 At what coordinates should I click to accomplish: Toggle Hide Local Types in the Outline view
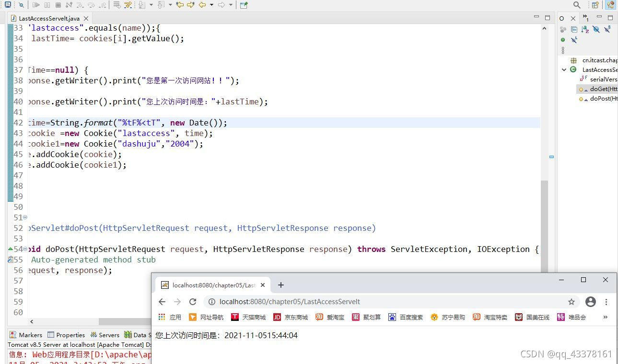[574, 40]
